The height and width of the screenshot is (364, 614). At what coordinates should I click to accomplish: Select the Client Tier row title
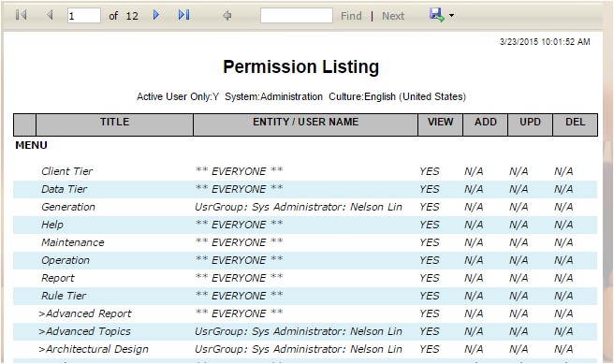pos(67,171)
